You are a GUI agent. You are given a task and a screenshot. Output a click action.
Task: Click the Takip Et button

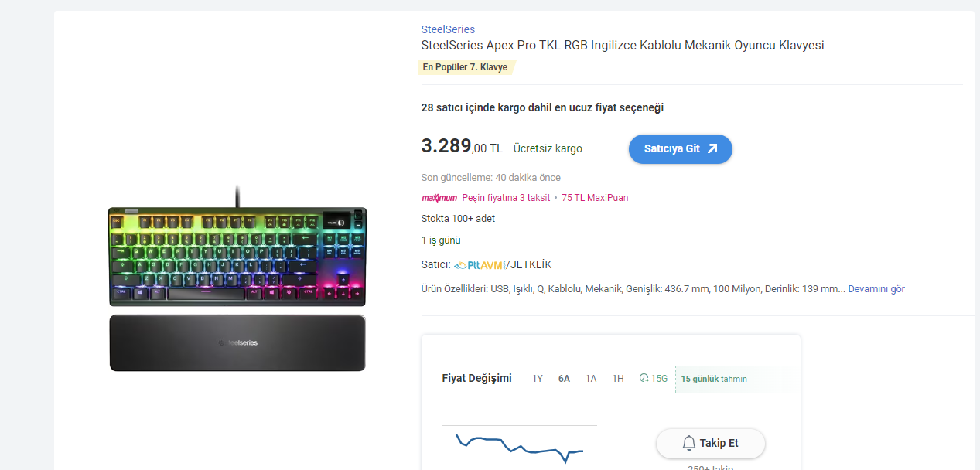[x=711, y=444]
